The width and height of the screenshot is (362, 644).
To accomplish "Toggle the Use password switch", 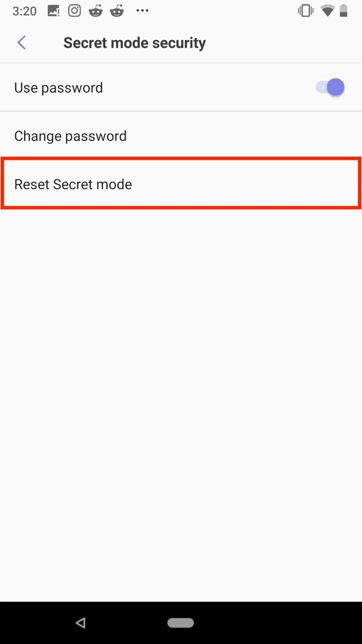I will [330, 88].
